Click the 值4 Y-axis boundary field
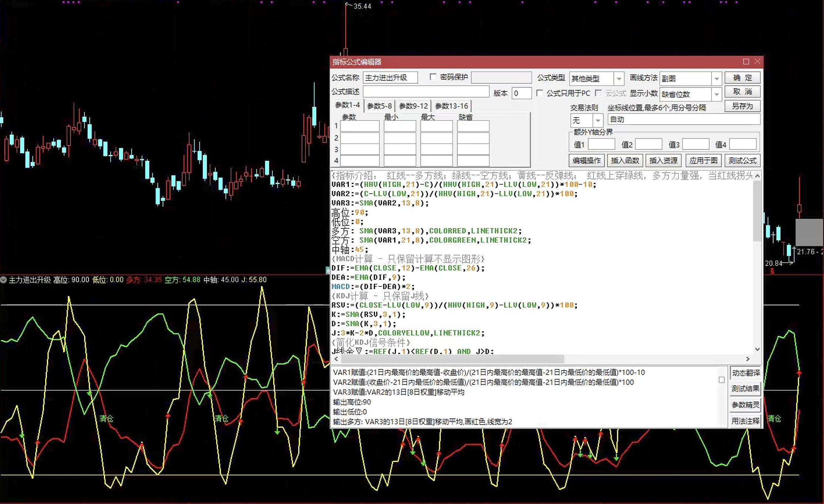This screenshot has height=504, width=824. coord(743,144)
